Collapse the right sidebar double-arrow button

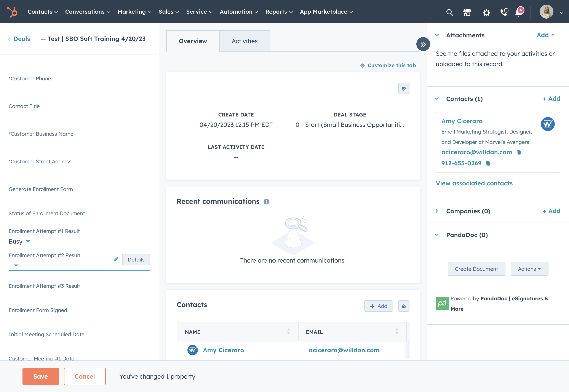423,44
